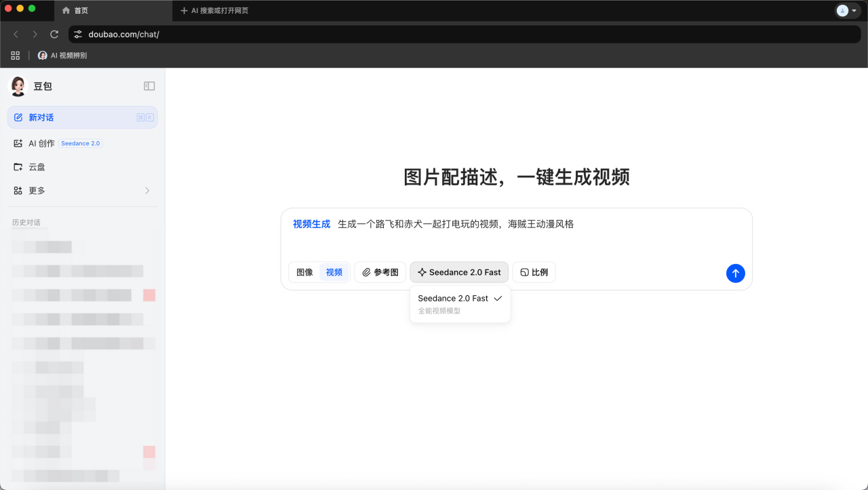Open the 比例 aspect ratio picker
Screen dimensions: 868x490
(534, 272)
